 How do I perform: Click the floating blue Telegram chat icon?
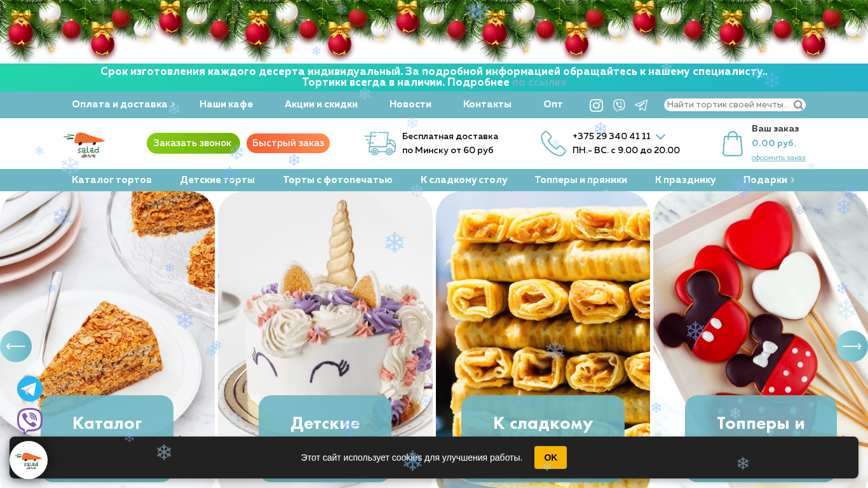[30, 389]
